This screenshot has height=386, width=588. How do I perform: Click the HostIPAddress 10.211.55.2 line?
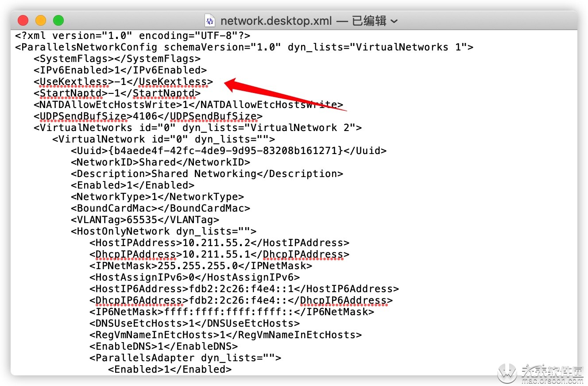point(219,243)
